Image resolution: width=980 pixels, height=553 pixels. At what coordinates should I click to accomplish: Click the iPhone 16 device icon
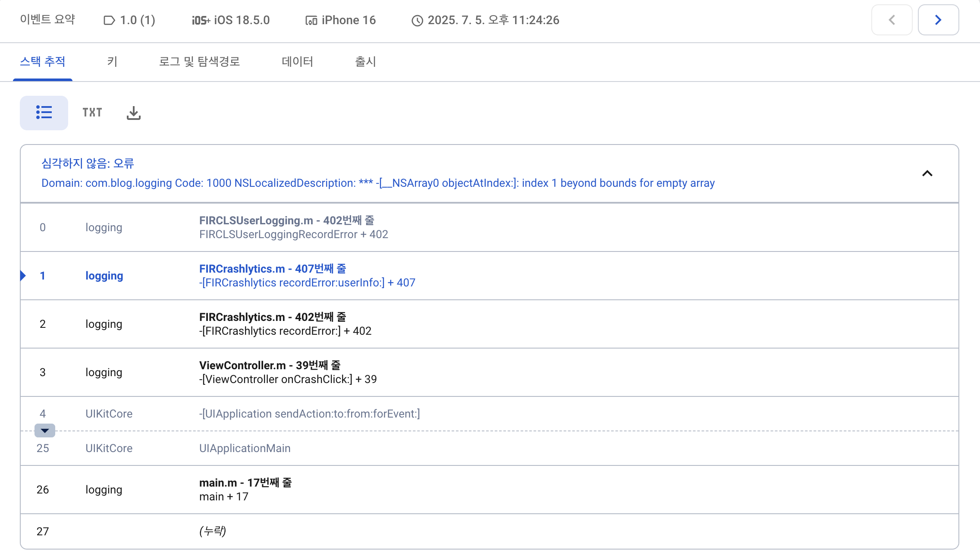[311, 20]
